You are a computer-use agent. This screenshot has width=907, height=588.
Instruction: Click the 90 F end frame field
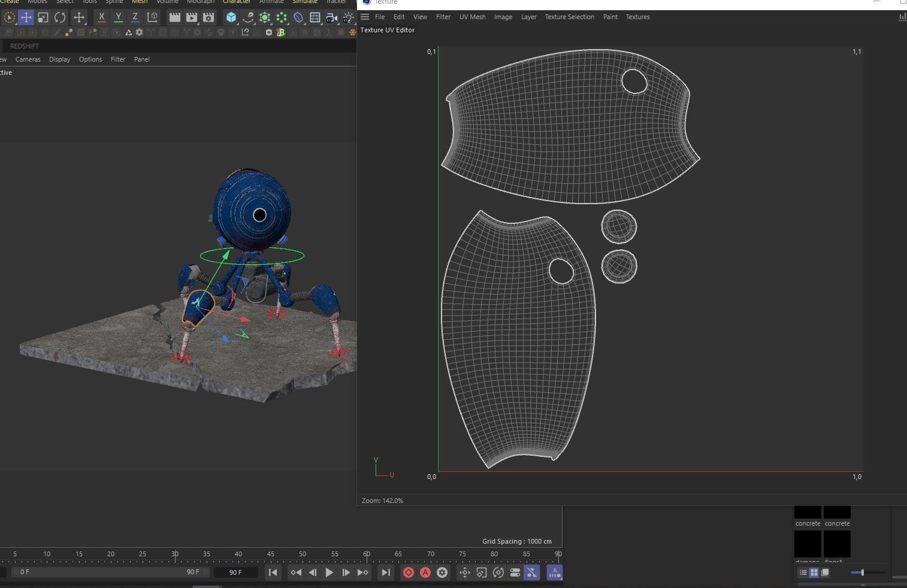(236, 572)
